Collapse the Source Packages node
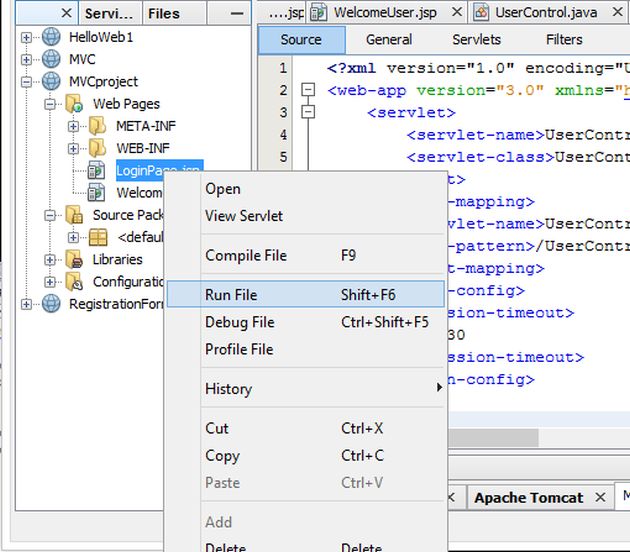The width and height of the screenshot is (630, 552). click(50, 215)
